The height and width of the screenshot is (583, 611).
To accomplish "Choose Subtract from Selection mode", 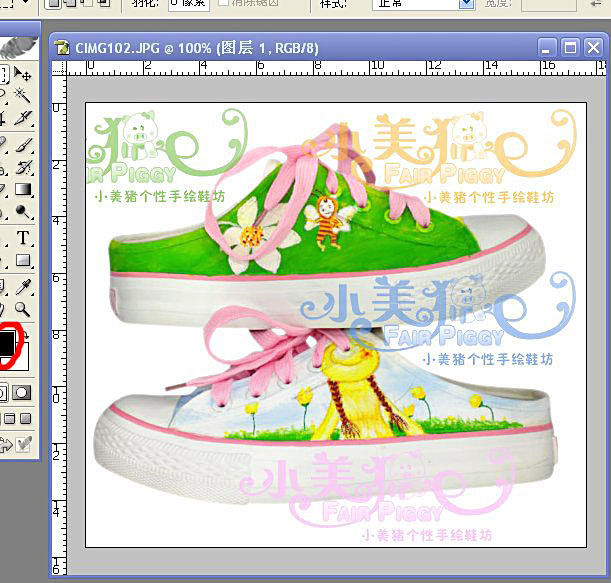I will tap(88, 4).
